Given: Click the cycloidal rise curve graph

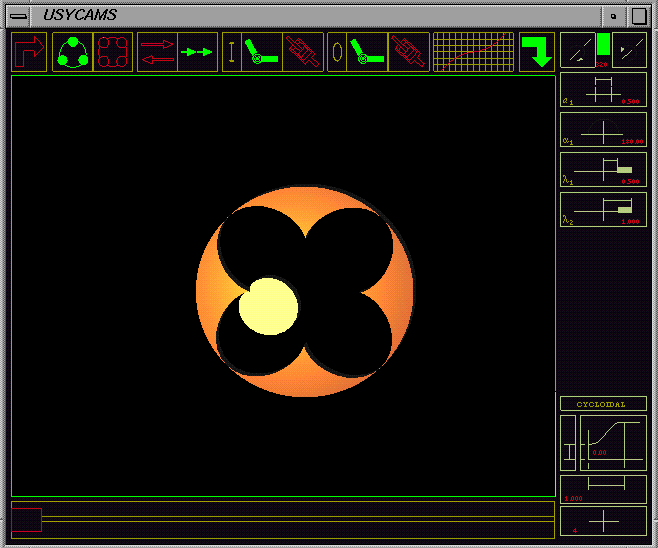Looking at the screenshot, I should tap(613, 443).
